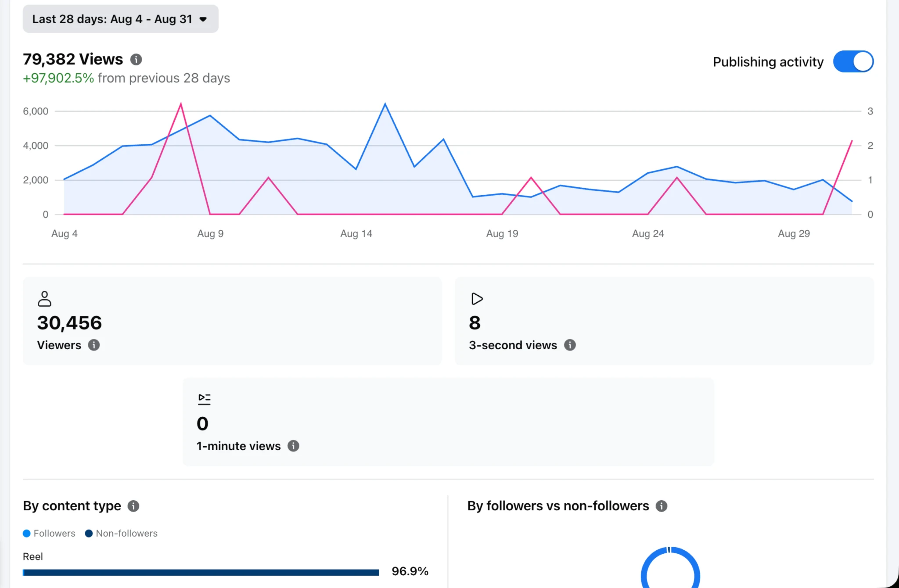This screenshot has height=588, width=899.
Task: Click the Aug 4 axis label
Action: pos(65,233)
